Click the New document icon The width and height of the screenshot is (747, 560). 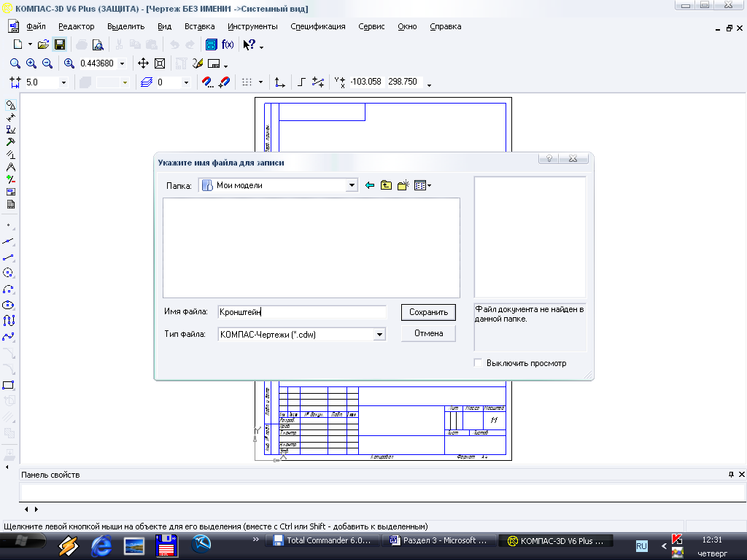click(18, 44)
